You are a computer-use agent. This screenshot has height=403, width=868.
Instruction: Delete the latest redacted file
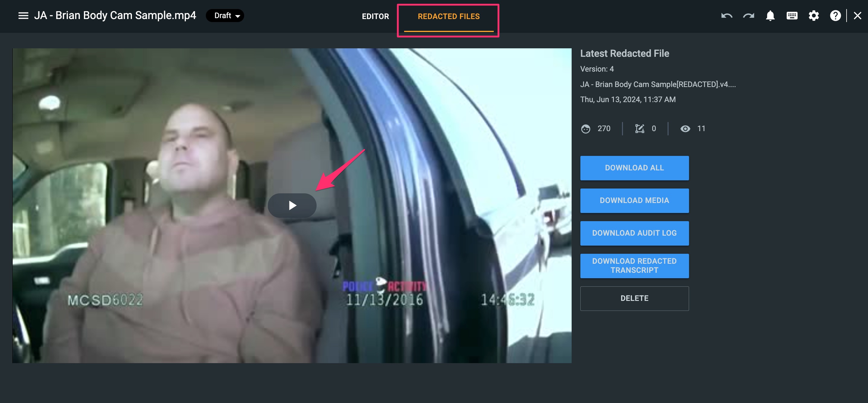click(634, 298)
